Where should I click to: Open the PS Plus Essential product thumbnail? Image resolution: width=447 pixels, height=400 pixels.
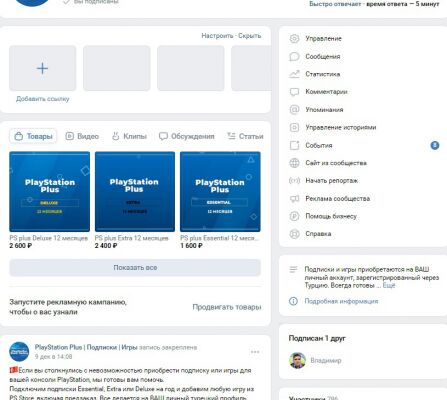[x=220, y=192]
